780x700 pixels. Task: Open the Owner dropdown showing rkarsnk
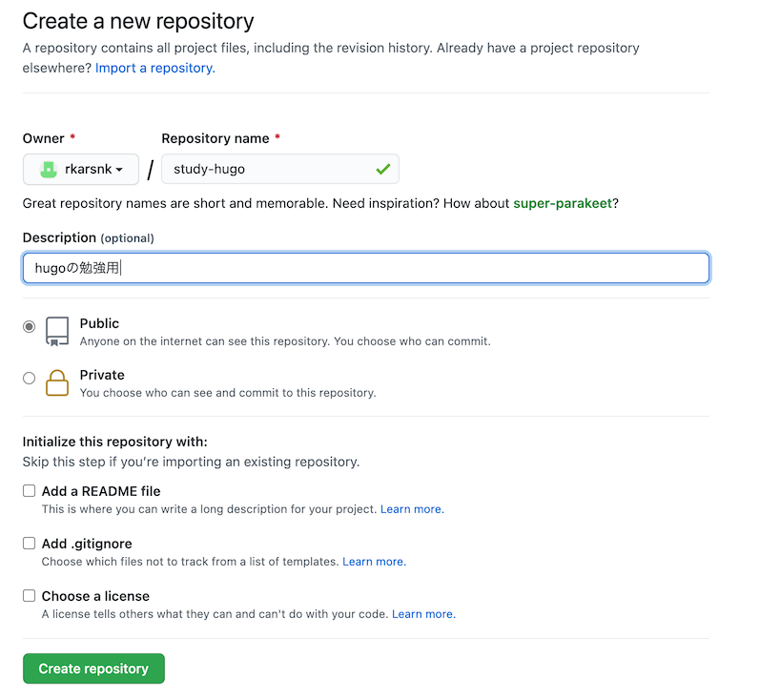coord(81,169)
